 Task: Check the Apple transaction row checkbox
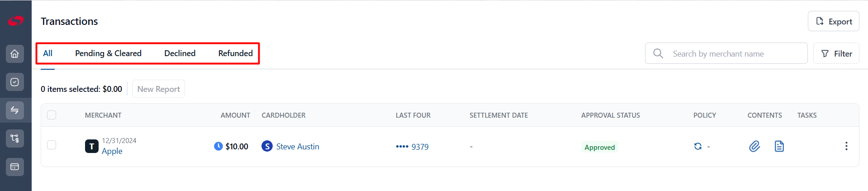coord(52,145)
